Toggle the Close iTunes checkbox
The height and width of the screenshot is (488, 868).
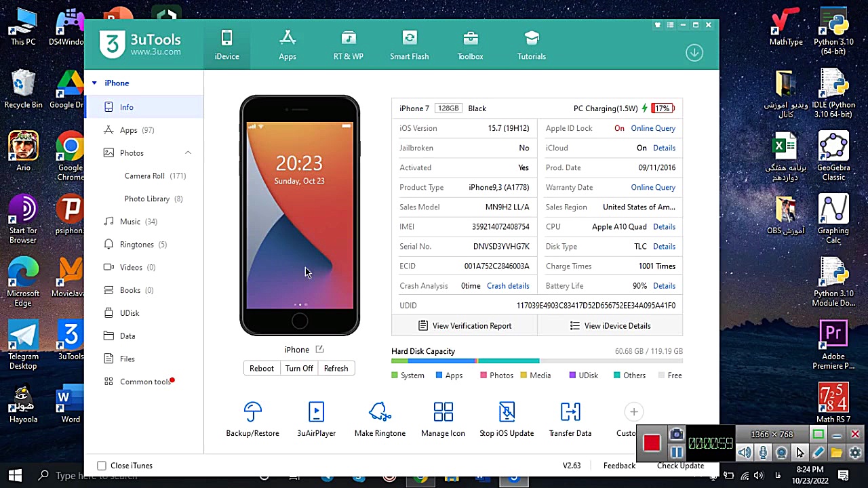[x=102, y=466]
